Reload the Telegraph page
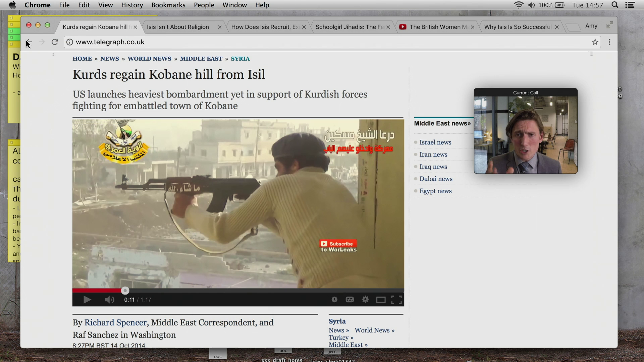The width and height of the screenshot is (644, 362). [55, 42]
